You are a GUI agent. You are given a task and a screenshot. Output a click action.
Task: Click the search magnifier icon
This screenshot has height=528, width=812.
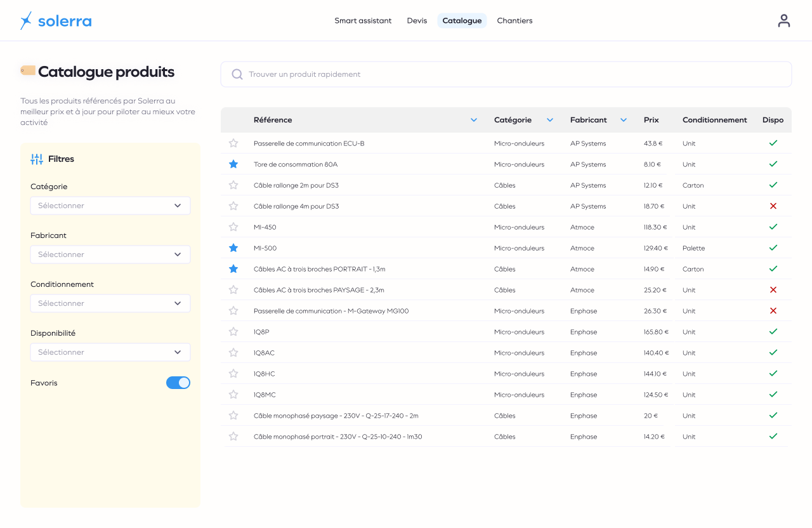pos(237,74)
